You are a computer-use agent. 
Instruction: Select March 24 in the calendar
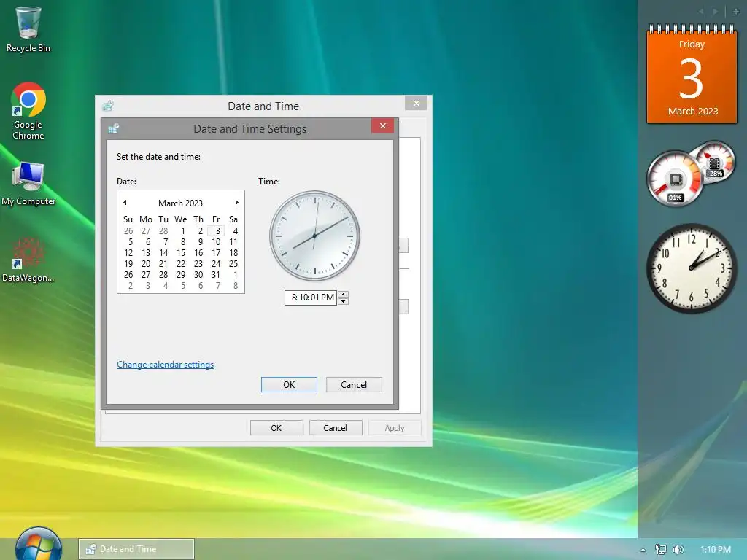216,264
